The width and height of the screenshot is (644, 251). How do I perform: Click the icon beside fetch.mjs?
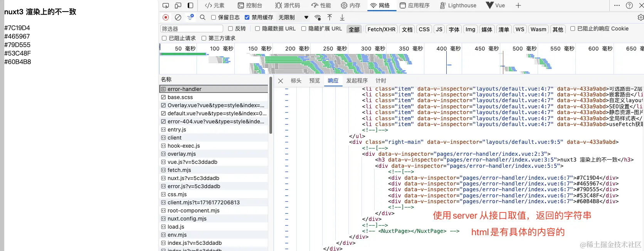coord(163,170)
